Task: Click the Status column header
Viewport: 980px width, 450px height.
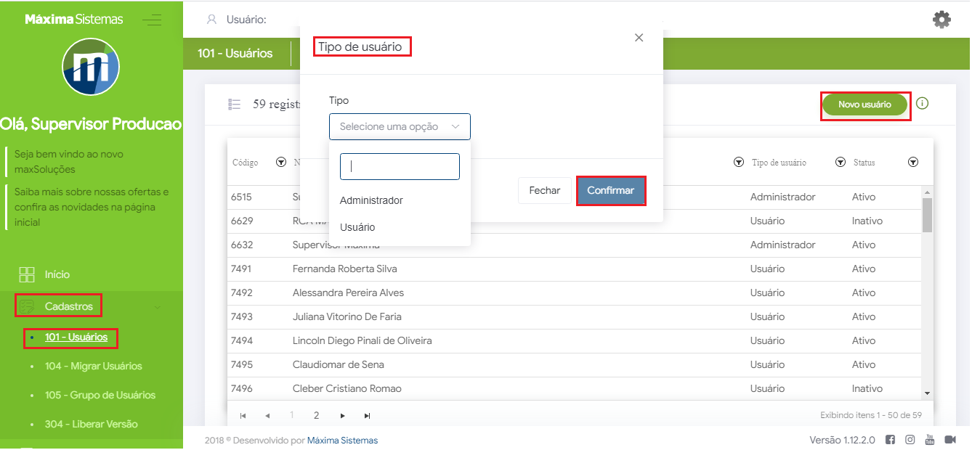Action: [x=864, y=163]
